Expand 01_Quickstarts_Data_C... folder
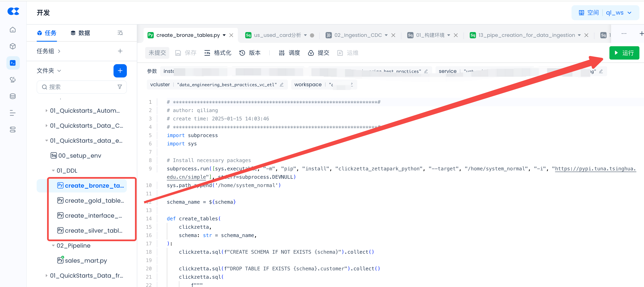The height and width of the screenshot is (287, 644). click(x=46, y=126)
